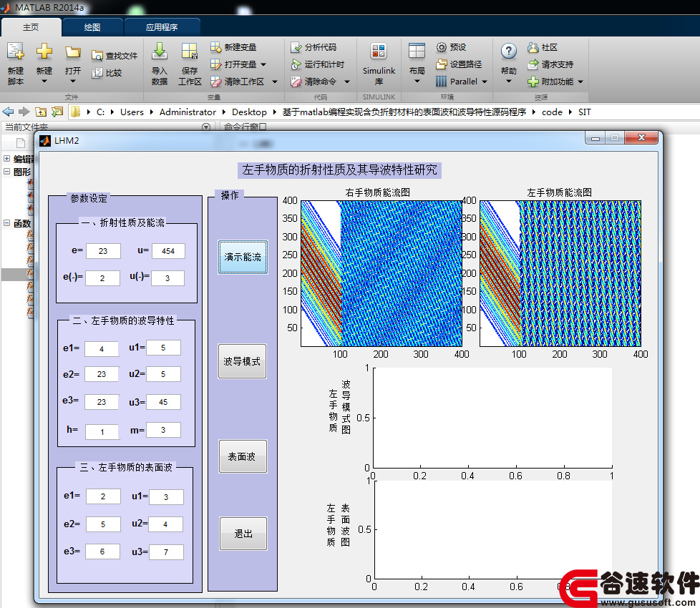Open the Simulink 库 library icon
700x608 pixels.
coord(379,52)
